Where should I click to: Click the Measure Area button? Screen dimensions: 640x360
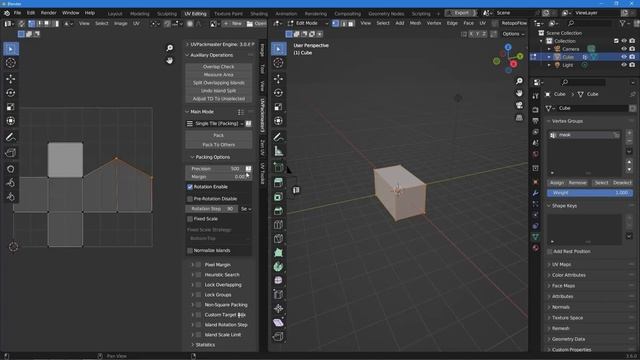point(219,75)
